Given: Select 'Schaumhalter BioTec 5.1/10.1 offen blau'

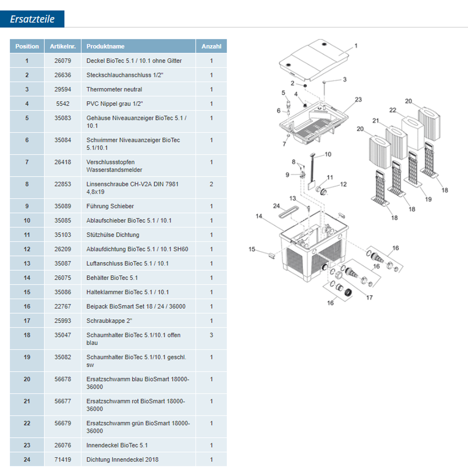Looking at the screenshot, I should pos(134,339).
